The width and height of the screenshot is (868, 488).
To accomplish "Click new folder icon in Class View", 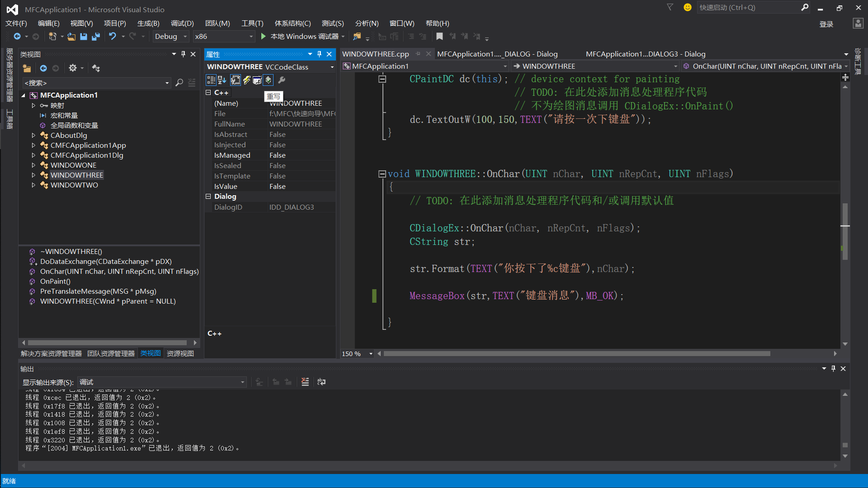I will coord(27,68).
